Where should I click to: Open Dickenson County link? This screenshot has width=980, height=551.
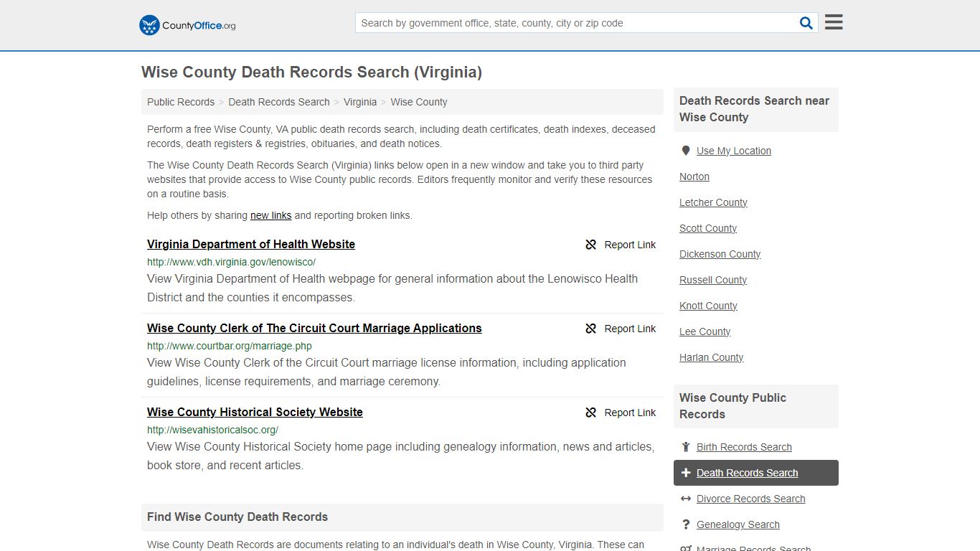pyautogui.click(x=720, y=254)
